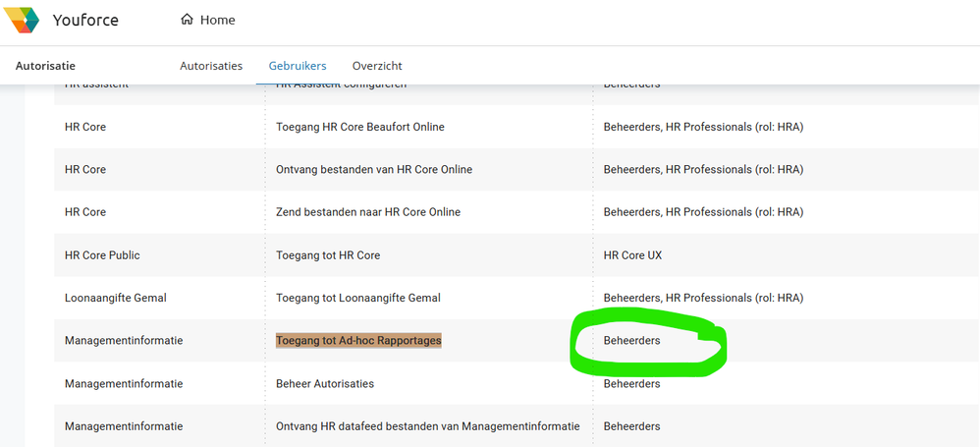Click the circled Beheerders value

[x=632, y=340]
